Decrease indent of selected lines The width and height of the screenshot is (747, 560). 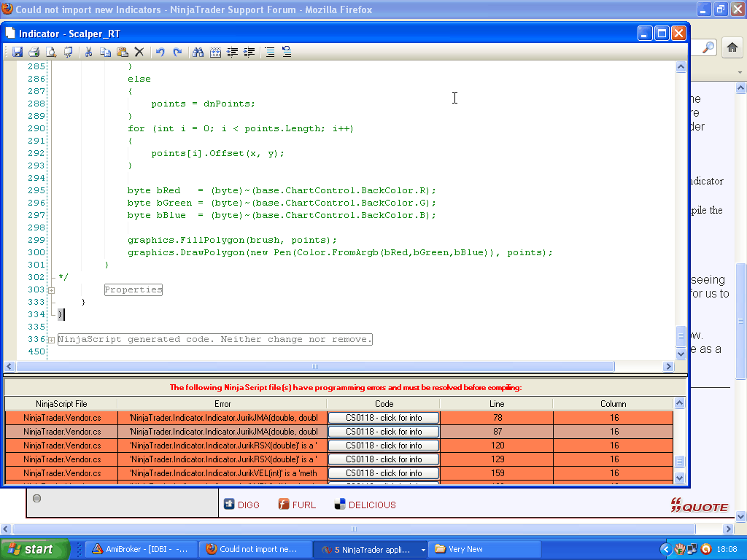click(x=233, y=52)
